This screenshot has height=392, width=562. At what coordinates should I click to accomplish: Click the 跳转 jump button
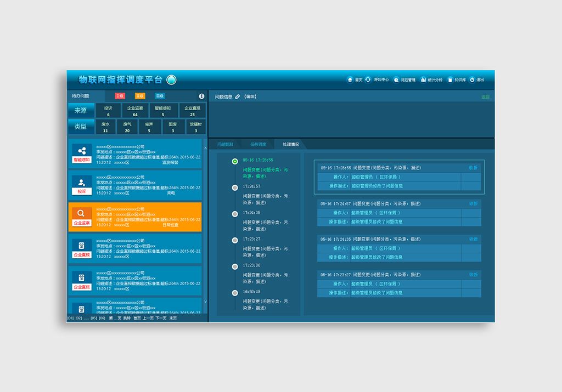click(x=127, y=318)
